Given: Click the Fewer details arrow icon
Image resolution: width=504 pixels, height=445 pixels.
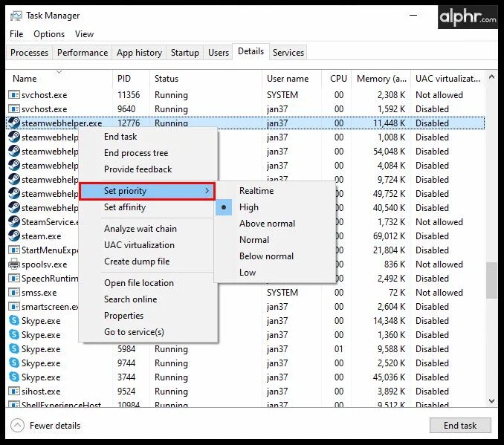Looking at the screenshot, I should coord(17,426).
